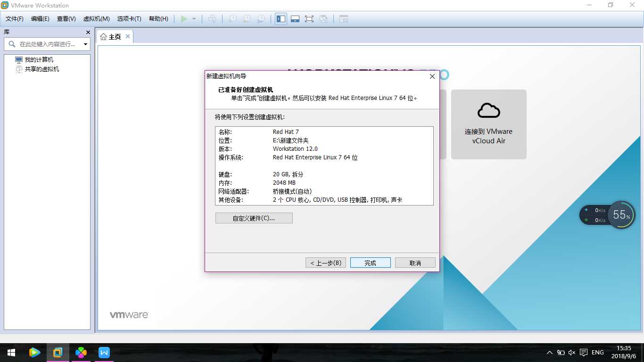Click the 内存 2048 MB row
This screenshot has height=362, width=644.
pyautogui.click(x=324, y=183)
